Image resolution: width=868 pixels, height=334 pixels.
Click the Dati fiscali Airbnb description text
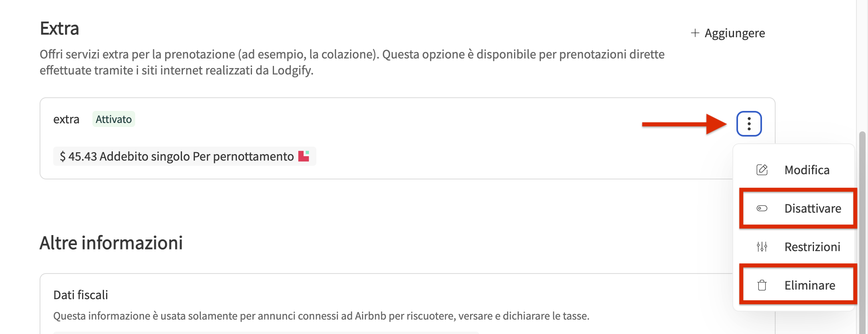tap(321, 316)
